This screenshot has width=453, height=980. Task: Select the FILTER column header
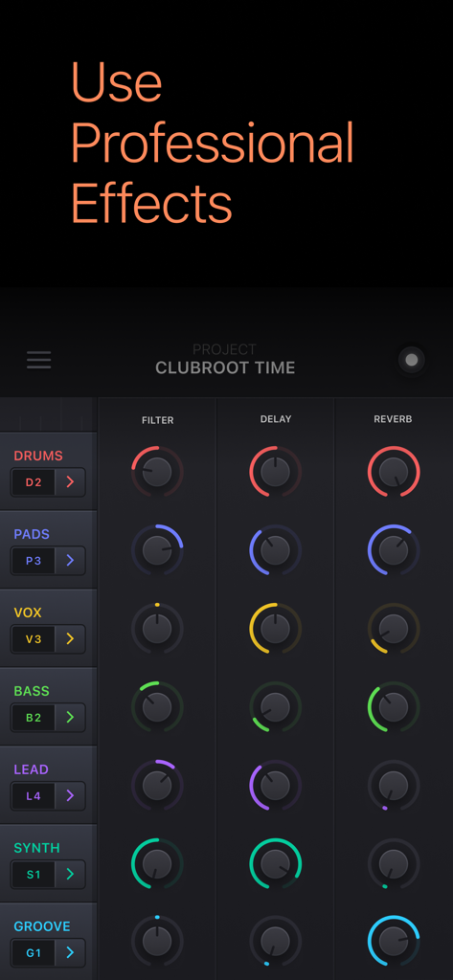pyautogui.click(x=158, y=420)
